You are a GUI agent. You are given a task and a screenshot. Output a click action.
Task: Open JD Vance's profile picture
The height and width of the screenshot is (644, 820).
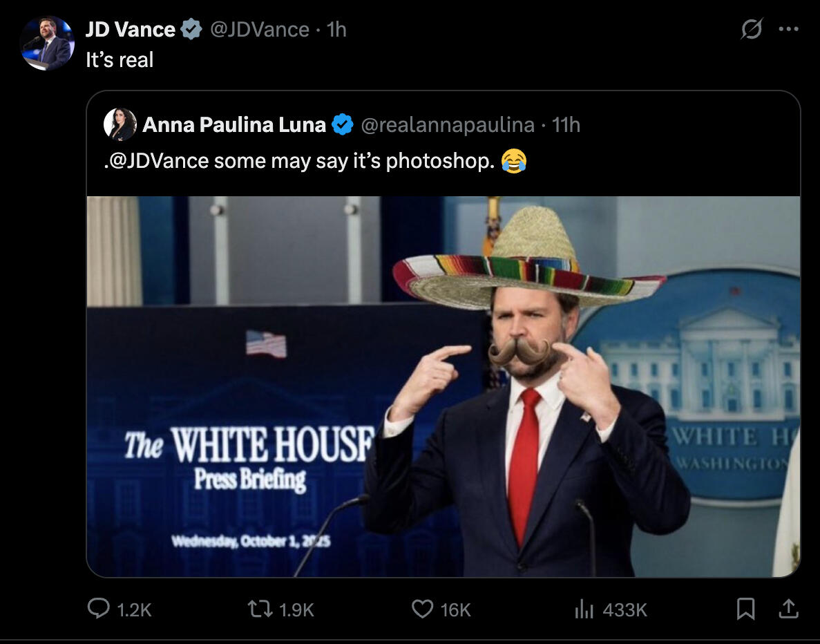pyautogui.click(x=47, y=43)
